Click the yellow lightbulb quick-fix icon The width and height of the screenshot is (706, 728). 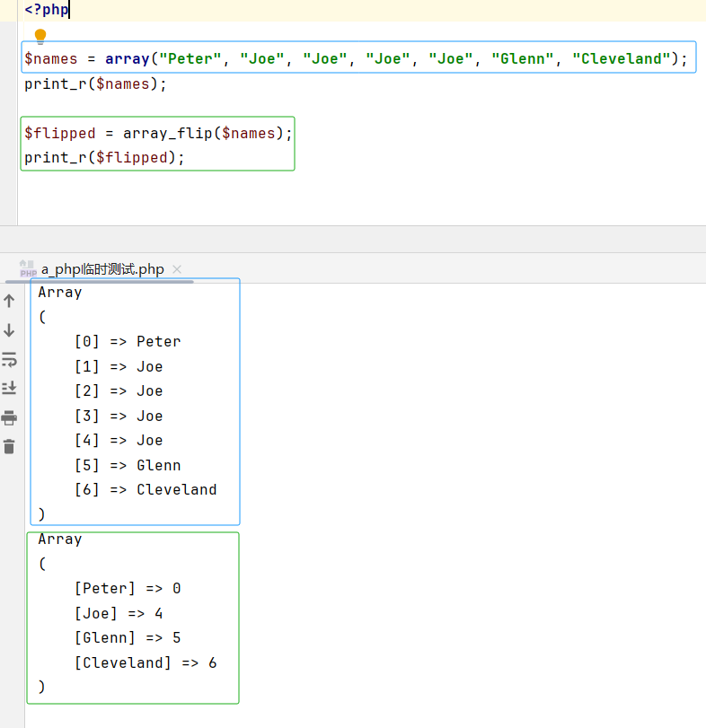[x=40, y=36]
